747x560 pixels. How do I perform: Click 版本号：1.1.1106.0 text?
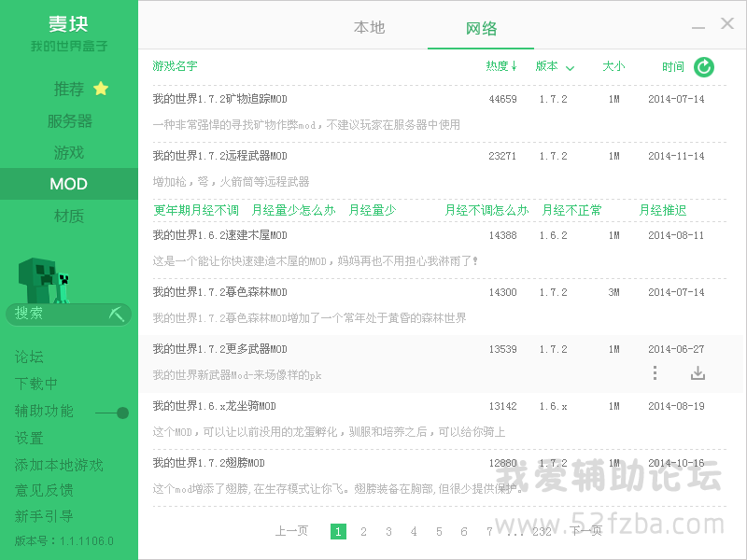point(63,541)
